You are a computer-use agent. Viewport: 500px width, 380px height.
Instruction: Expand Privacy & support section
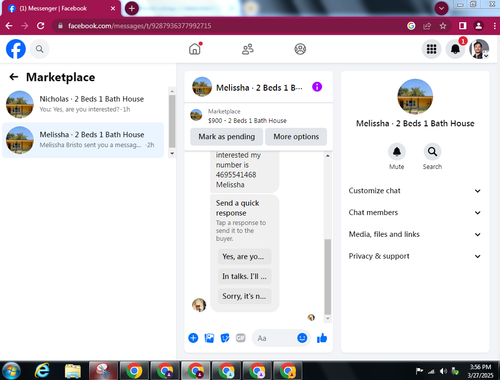pos(415,256)
